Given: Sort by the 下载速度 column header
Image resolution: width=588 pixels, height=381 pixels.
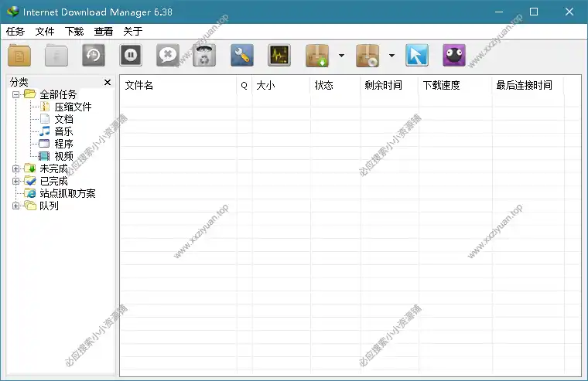Looking at the screenshot, I should [455, 86].
